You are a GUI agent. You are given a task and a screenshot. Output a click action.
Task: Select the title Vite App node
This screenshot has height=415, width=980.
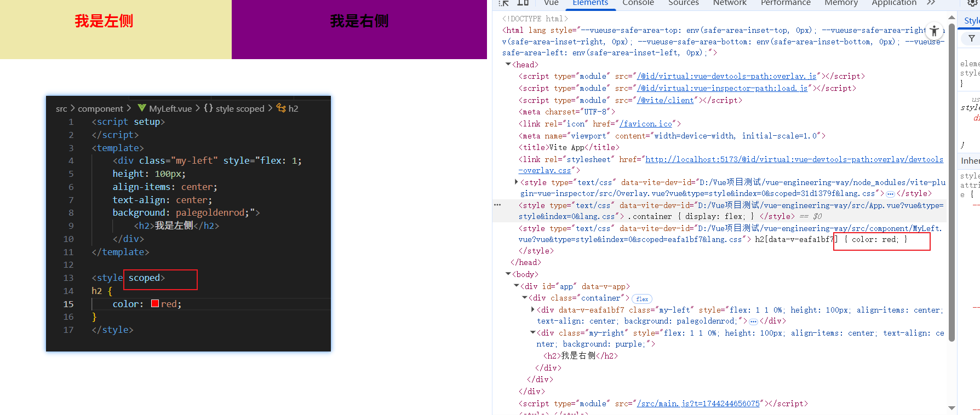click(569, 147)
